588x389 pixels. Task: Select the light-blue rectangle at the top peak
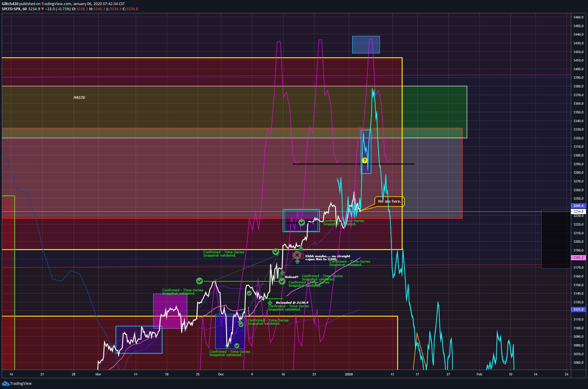point(366,45)
